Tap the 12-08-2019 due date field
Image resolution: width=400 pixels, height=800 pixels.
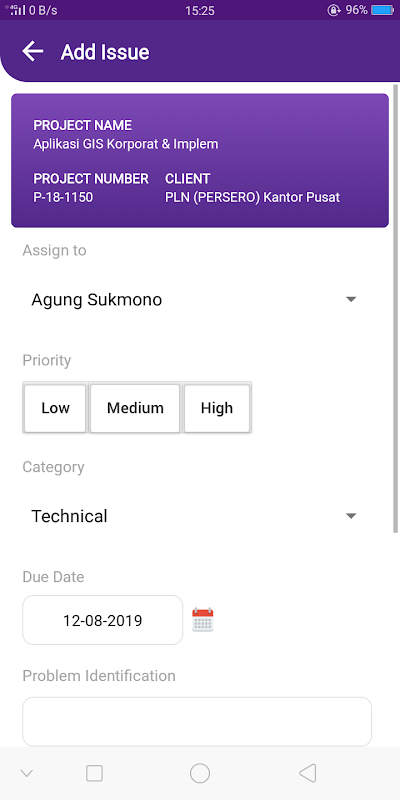pyautogui.click(x=103, y=620)
